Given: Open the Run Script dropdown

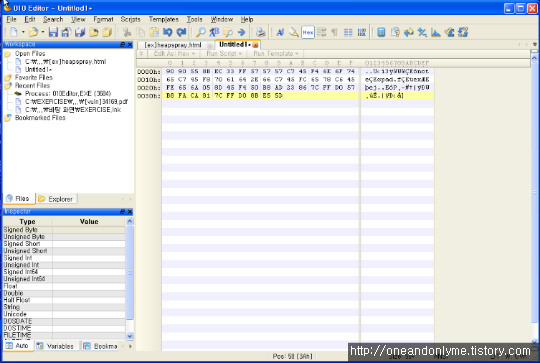Looking at the screenshot, I should click(x=224, y=54).
